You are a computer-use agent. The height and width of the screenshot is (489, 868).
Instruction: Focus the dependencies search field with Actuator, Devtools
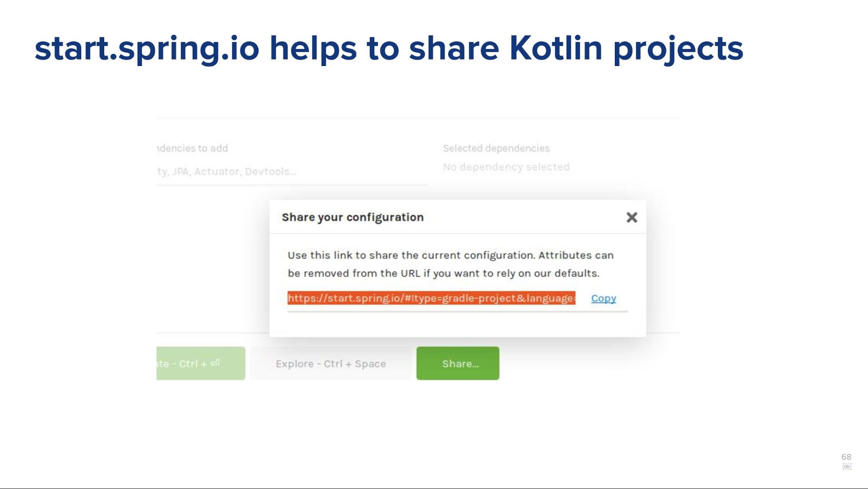292,172
